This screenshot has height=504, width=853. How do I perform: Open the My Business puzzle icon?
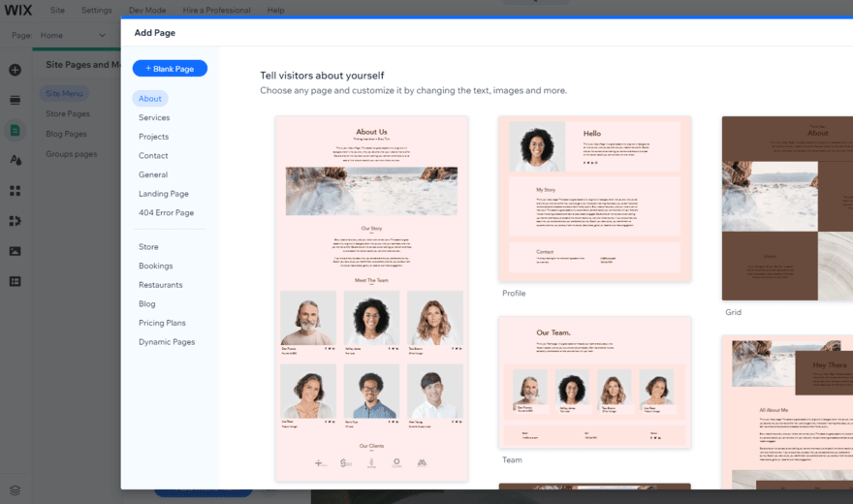[x=16, y=221]
